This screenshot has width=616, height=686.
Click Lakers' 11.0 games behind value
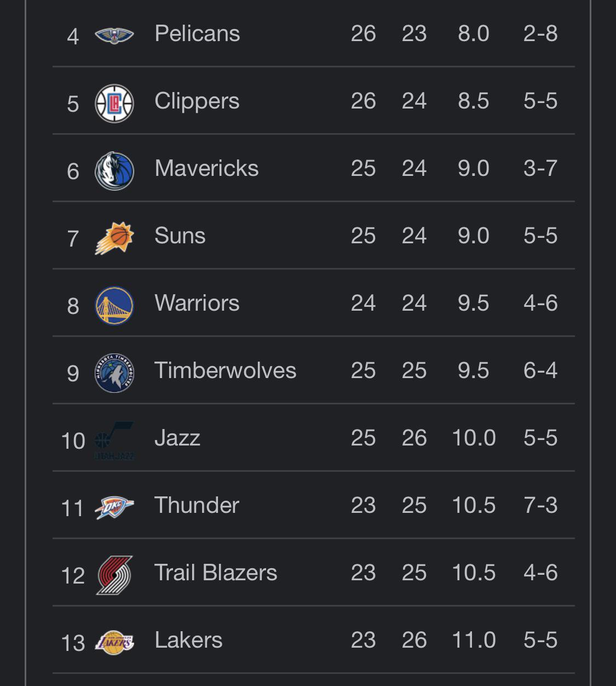[x=474, y=641]
